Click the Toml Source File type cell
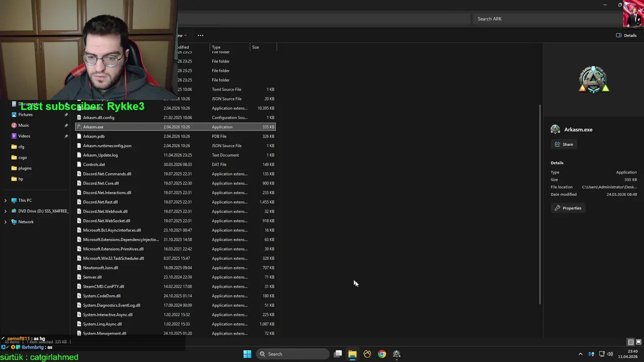This screenshot has height=362, width=644. point(226,89)
